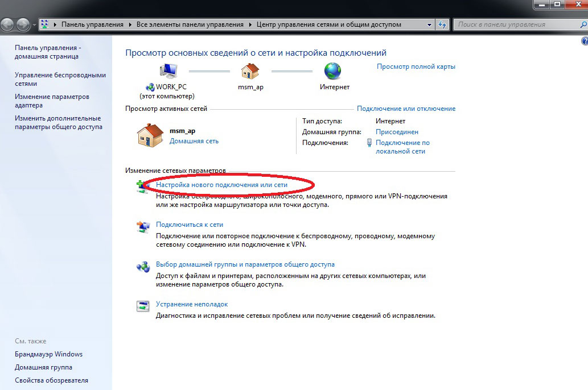Open Домашняя группа sidebar link

(x=43, y=367)
